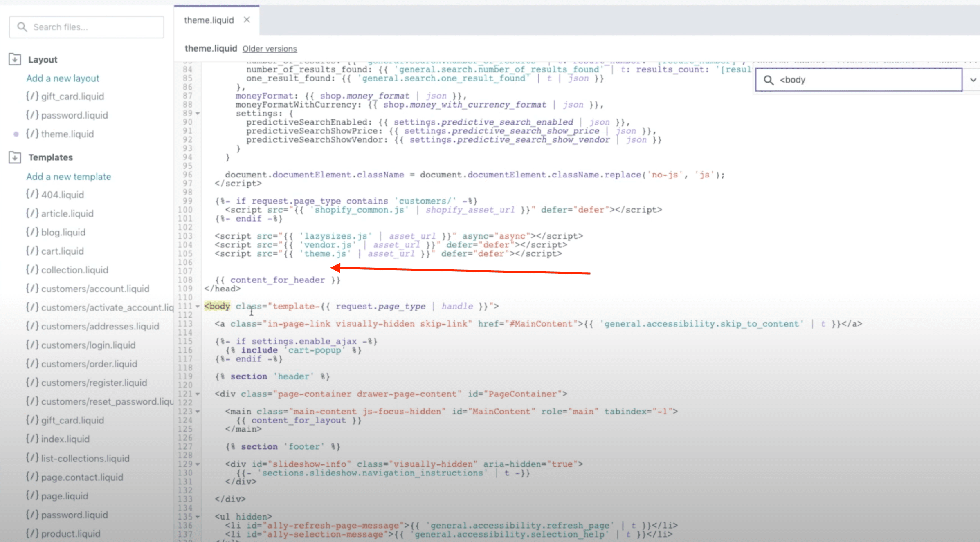
Task: Fold code at line 123 arrow
Action: (x=198, y=412)
